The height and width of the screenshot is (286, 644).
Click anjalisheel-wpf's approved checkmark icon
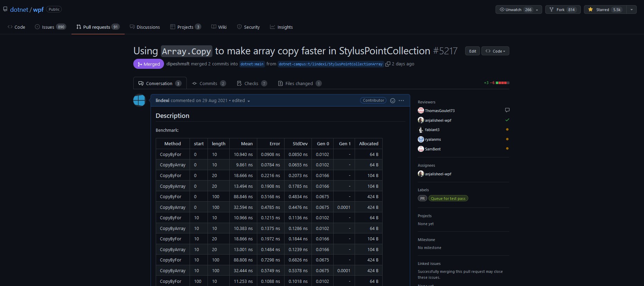507,120
